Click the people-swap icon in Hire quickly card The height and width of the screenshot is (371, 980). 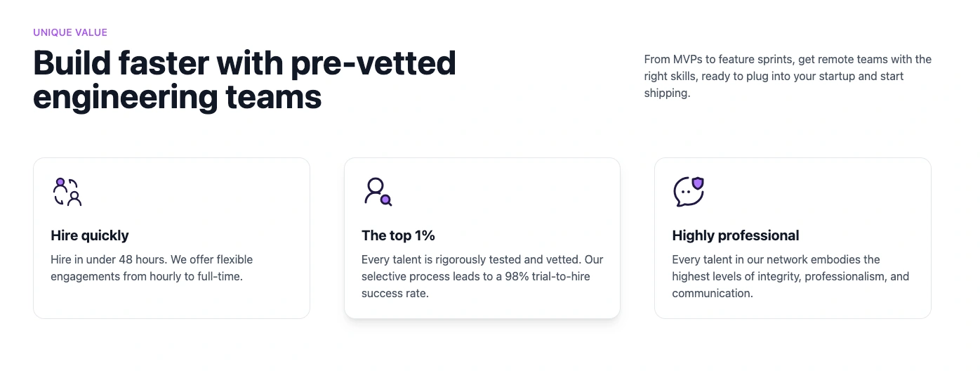click(x=67, y=192)
